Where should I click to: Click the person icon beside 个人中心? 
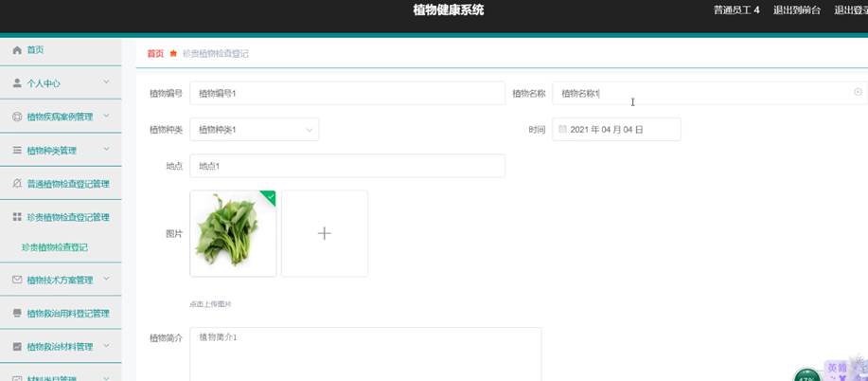[17, 83]
